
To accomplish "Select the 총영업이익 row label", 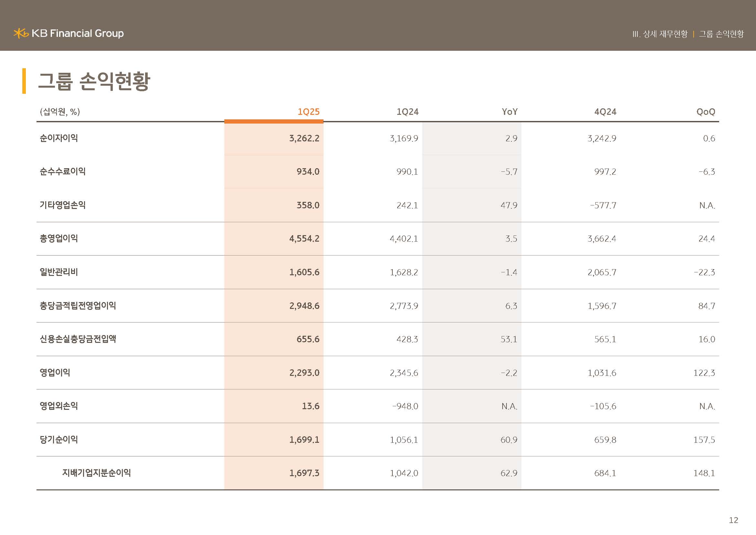I will [x=59, y=238].
